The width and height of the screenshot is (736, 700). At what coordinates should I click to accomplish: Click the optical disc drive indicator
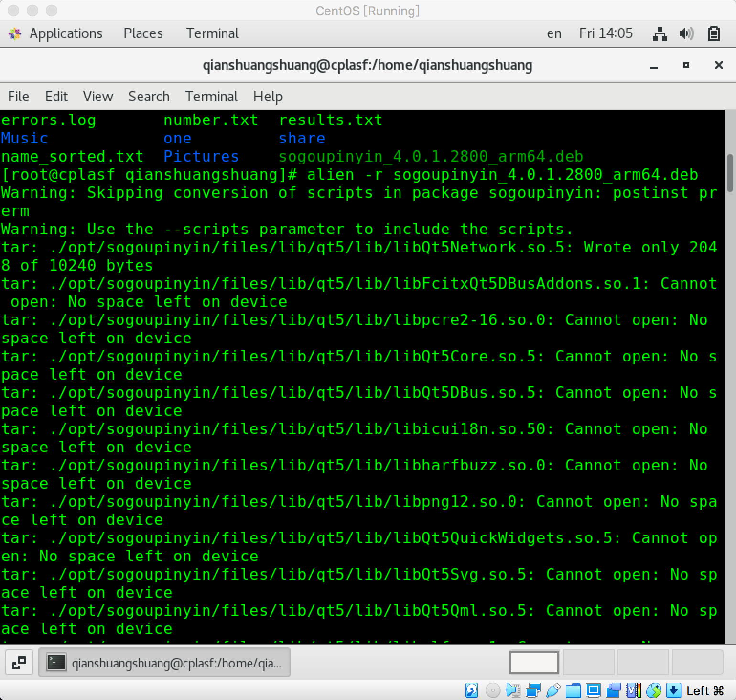coord(493,690)
